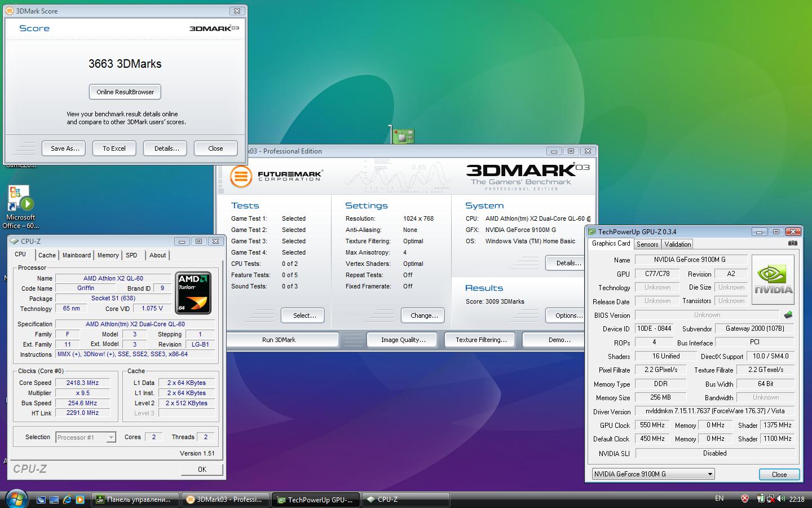Viewport: 812px width, 508px height.
Task: Click the green chip desktop icon above 3DMark03
Action: coord(402,135)
